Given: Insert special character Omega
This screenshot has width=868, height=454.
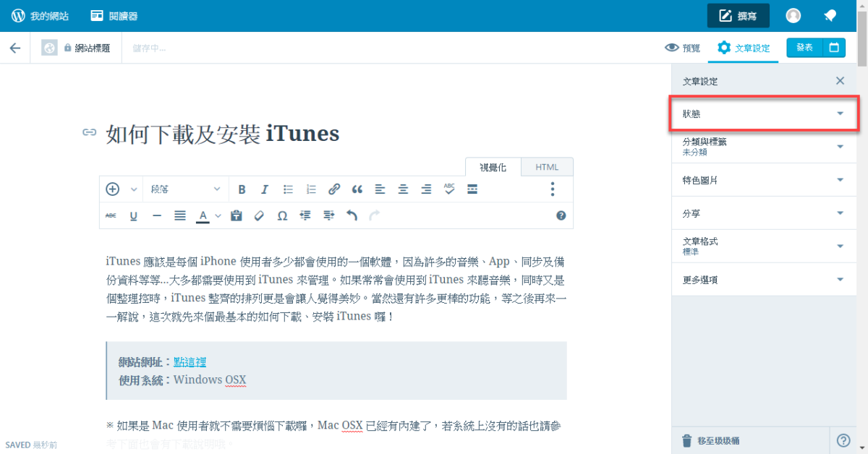Looking at the screenshot, I should pyautogui.click(x=282, y=215).
